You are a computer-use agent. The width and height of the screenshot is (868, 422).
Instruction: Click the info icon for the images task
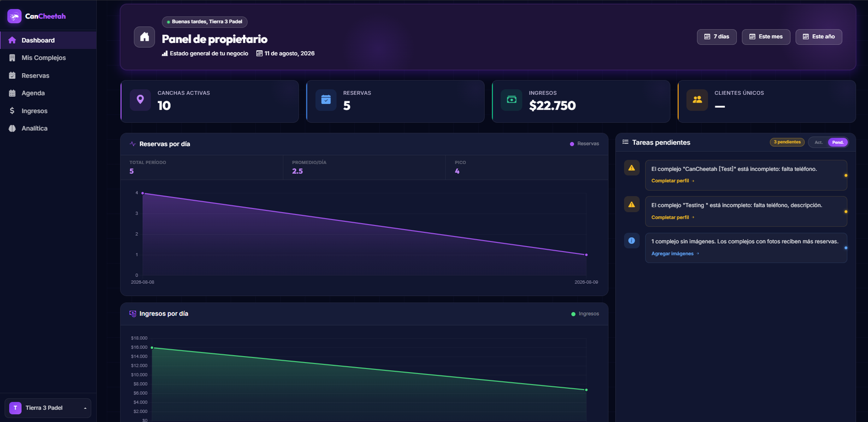pos(631,241)
